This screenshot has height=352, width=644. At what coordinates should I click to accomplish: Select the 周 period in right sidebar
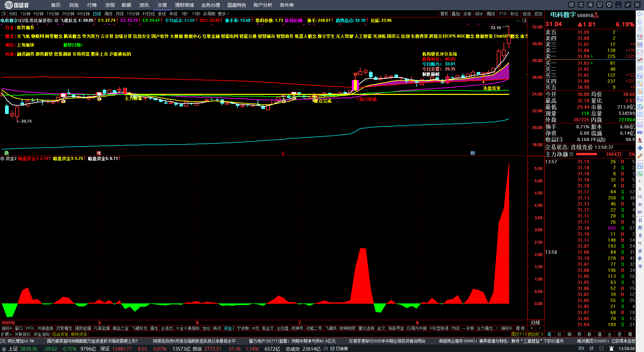[x=640, y=228]
